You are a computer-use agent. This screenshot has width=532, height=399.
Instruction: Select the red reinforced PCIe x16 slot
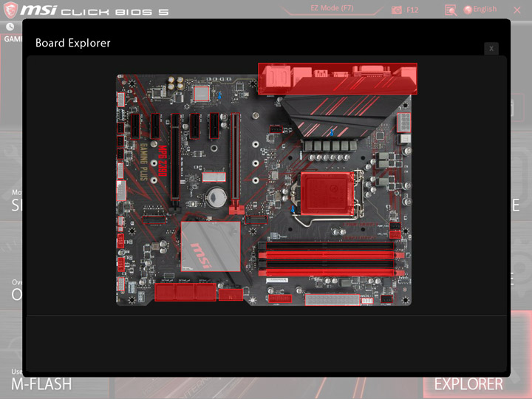[x=235, y=158]
